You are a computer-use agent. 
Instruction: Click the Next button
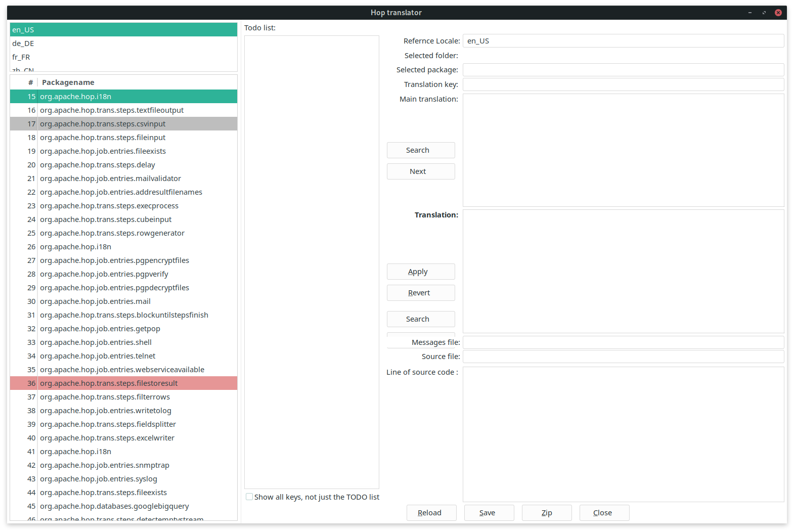coord(420,171)
